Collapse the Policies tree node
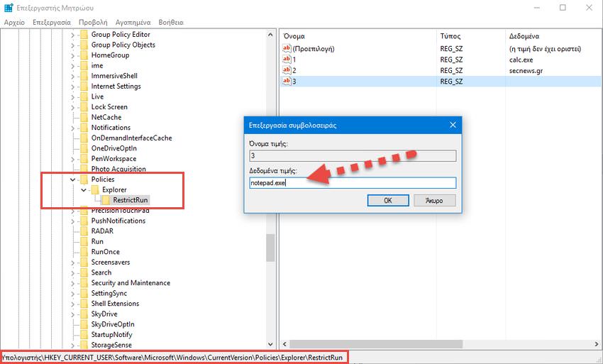The image size is (603, 364). tap(72, 180)
